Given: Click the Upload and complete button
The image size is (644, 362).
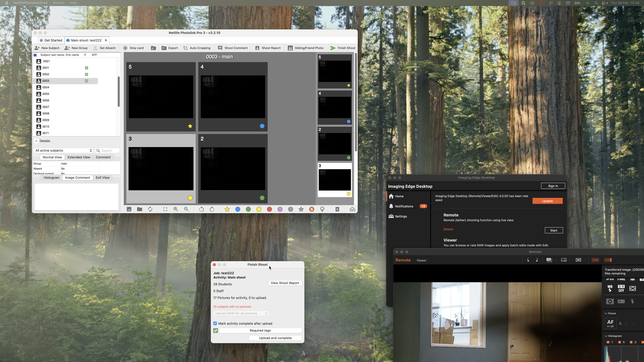Looking at the screenshot, I should point(275,338).
